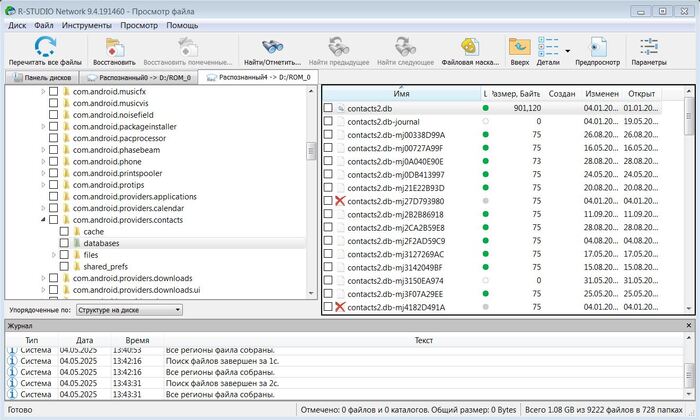Select com.android.providers.applications tree row
Screen dimensions: 700x420
pyautogui.click(x=134, y=196)
